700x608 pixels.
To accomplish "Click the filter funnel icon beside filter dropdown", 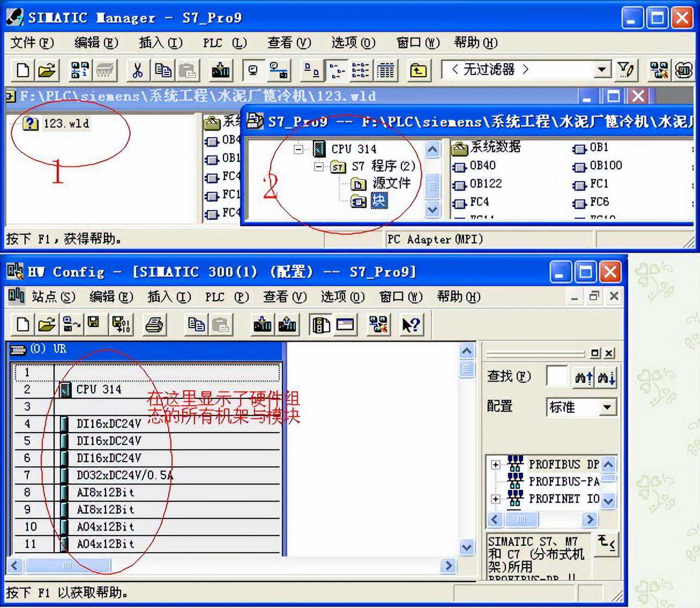I will pyautogui.click(x=625, y=70).
